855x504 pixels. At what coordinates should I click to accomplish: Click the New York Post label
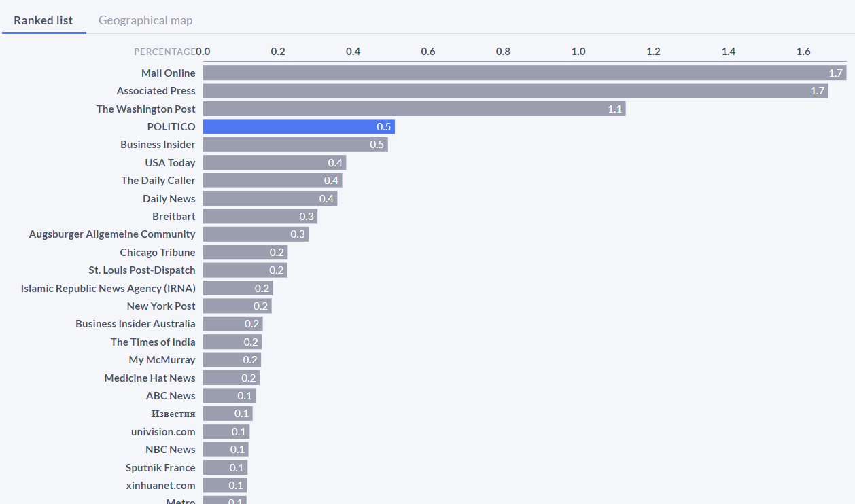[x=161, y=306]
